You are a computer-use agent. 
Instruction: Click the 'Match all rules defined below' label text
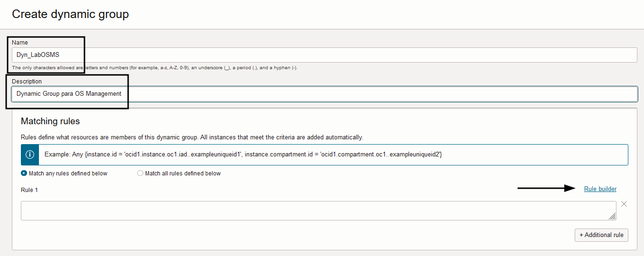coord(183,174)
